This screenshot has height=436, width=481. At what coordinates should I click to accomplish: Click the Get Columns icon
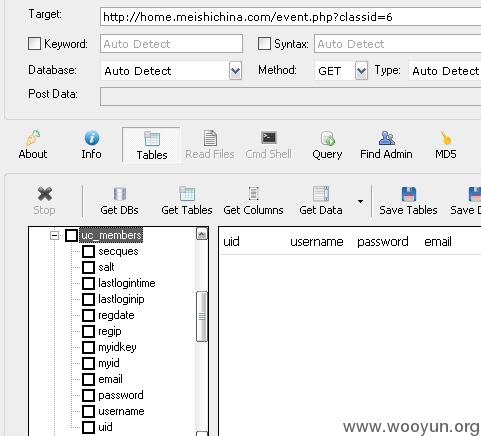254,194
